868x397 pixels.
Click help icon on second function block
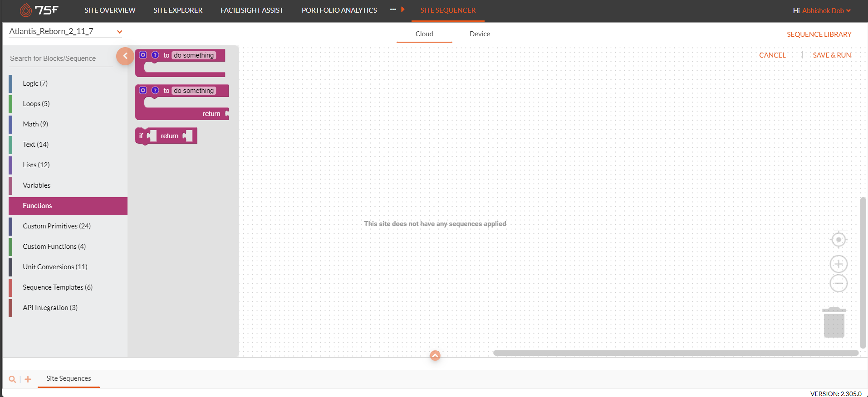pos(155,90)
